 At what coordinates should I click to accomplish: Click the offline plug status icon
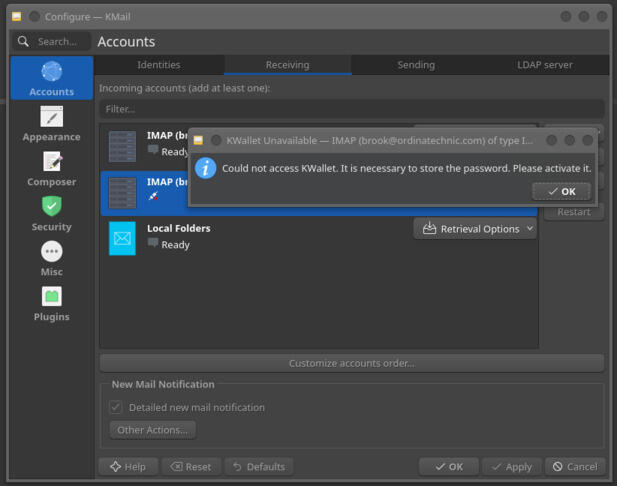point(153,196)
